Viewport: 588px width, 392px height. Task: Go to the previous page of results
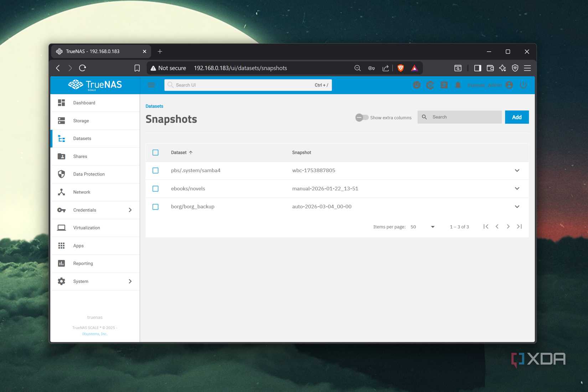pos(497,226)
